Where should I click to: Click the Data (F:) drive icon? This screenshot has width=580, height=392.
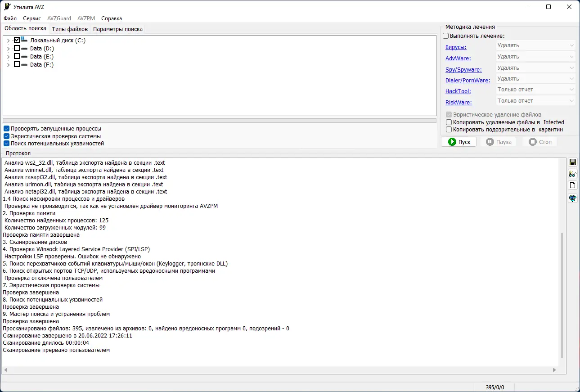[24, 64]
